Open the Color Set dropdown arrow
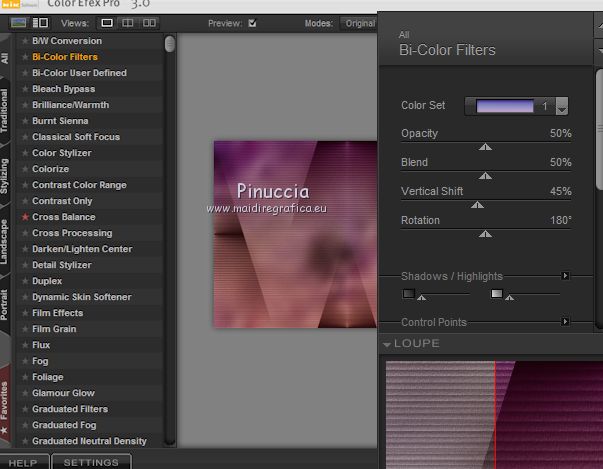 coord(561,106)
